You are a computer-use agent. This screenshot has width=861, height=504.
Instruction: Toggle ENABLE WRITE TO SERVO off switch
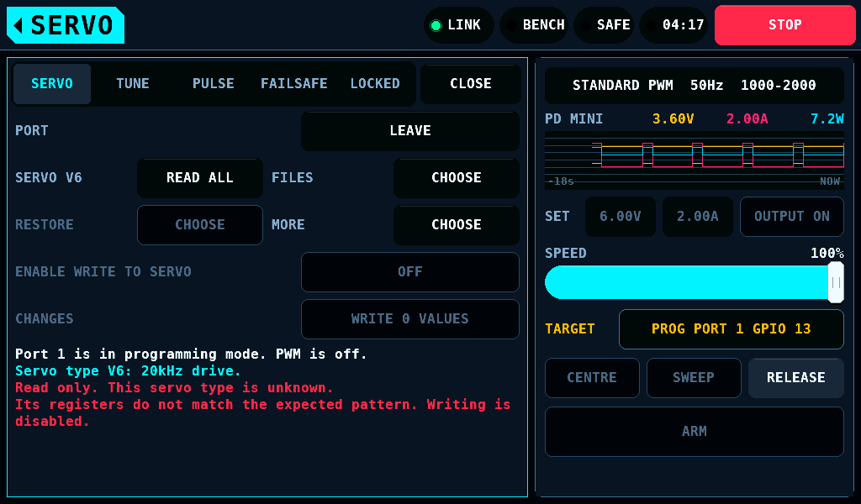coord(410,272)
